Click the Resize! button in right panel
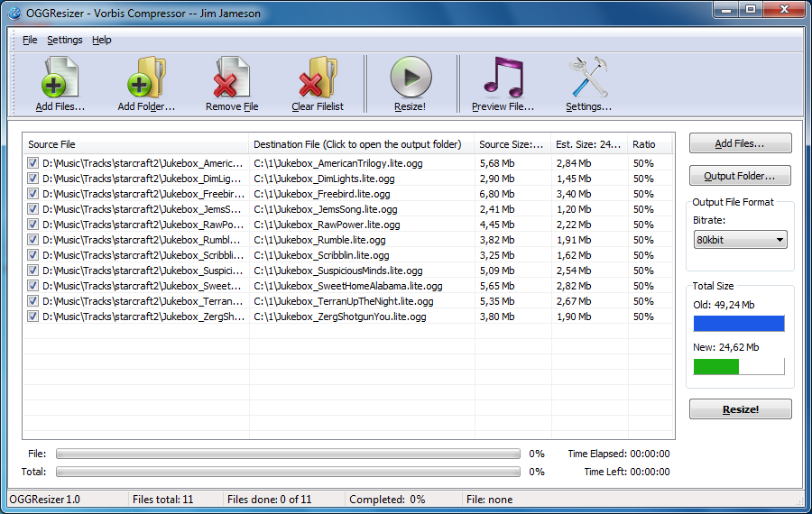Screen dimensions: 812x514 pos(740,409)
